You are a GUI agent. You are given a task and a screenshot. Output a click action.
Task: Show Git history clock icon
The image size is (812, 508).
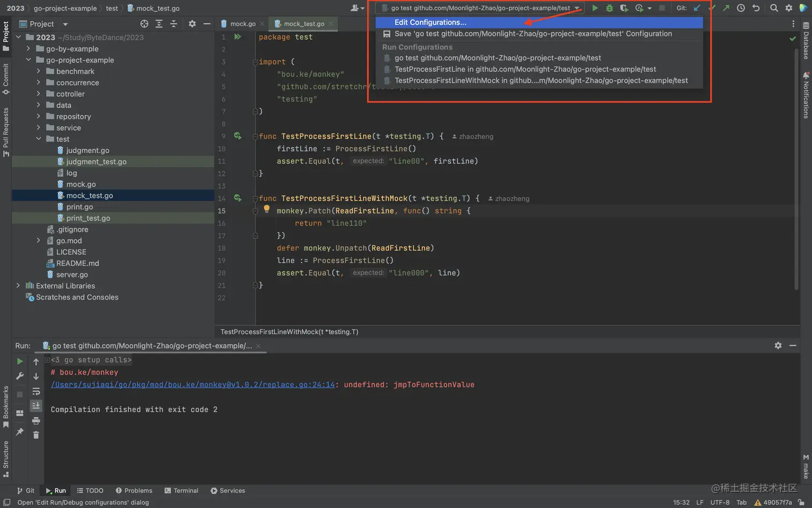(741, 8)
